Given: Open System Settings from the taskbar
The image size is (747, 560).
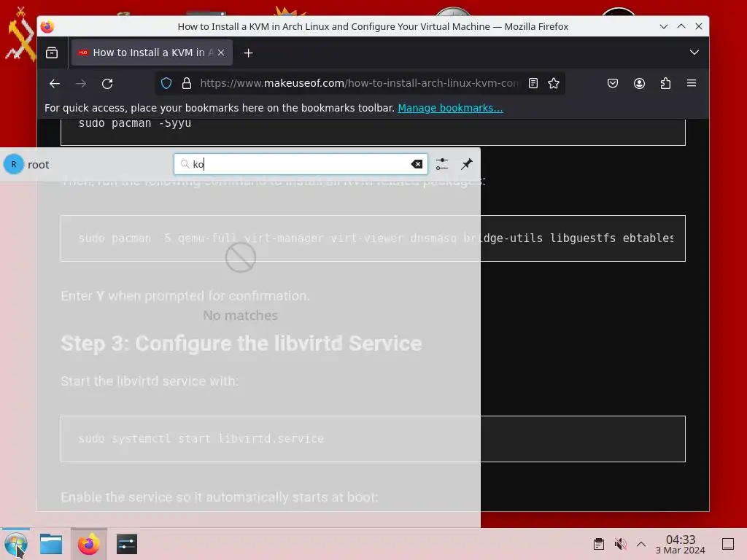Looking at the screenshot, I should 127,544.
